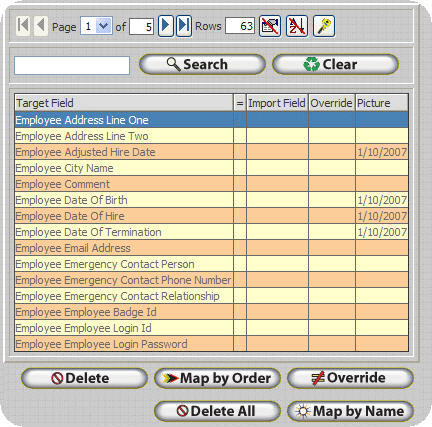Jump to the last page arrow
This screenshot has width=432, height=427.
click(x=184, y=26)
